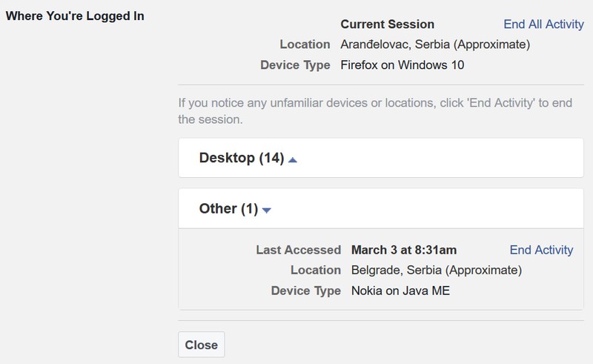Click the down arrow beside Other (1)
Viewport: 593px width, 364px height.
267,210
